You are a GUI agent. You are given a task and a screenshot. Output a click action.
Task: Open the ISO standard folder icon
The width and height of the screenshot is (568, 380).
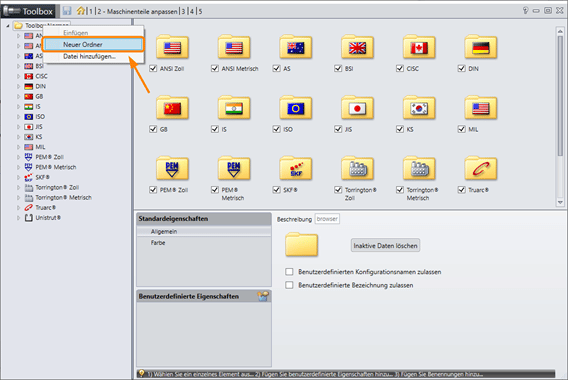[x=296, y=108]
